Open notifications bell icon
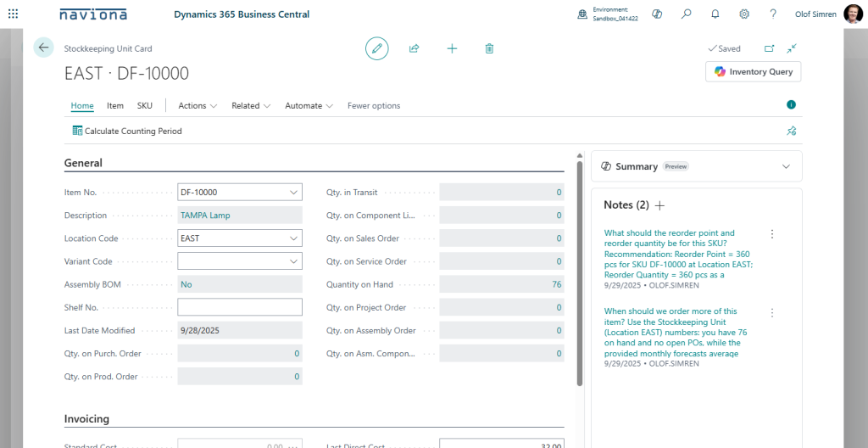This screenshot has width=868, height=448. click(715, 14)
